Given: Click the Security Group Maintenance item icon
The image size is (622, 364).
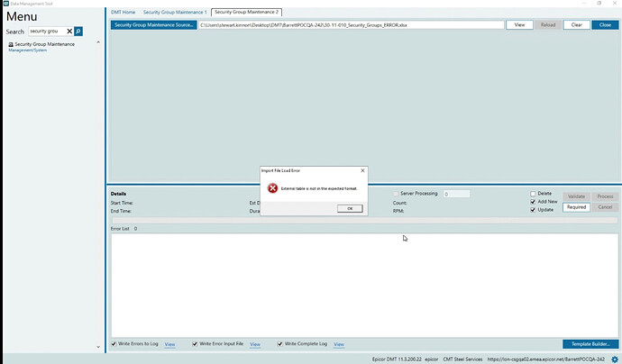Looking at the screenshot, I should pos(11,45).
